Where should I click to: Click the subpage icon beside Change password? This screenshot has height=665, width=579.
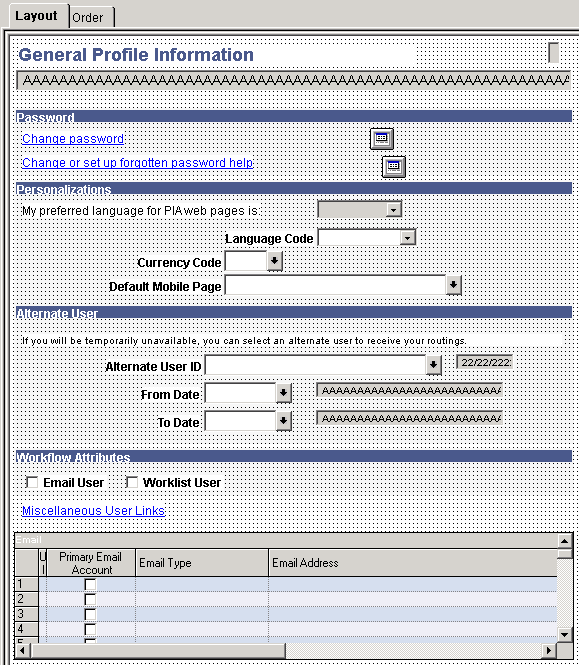click(382, 139)
